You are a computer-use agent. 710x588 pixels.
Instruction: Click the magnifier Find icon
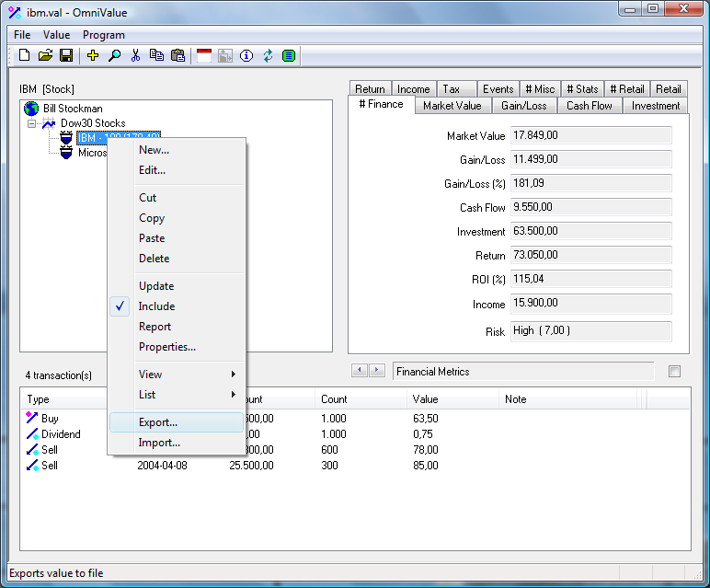pos(114,56)
